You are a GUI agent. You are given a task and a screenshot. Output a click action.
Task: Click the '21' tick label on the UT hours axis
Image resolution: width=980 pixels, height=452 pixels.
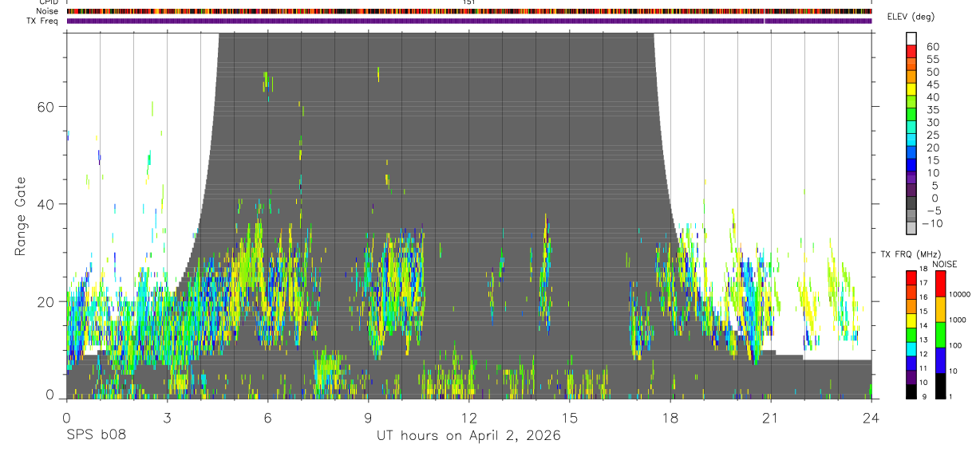[770, 417]
